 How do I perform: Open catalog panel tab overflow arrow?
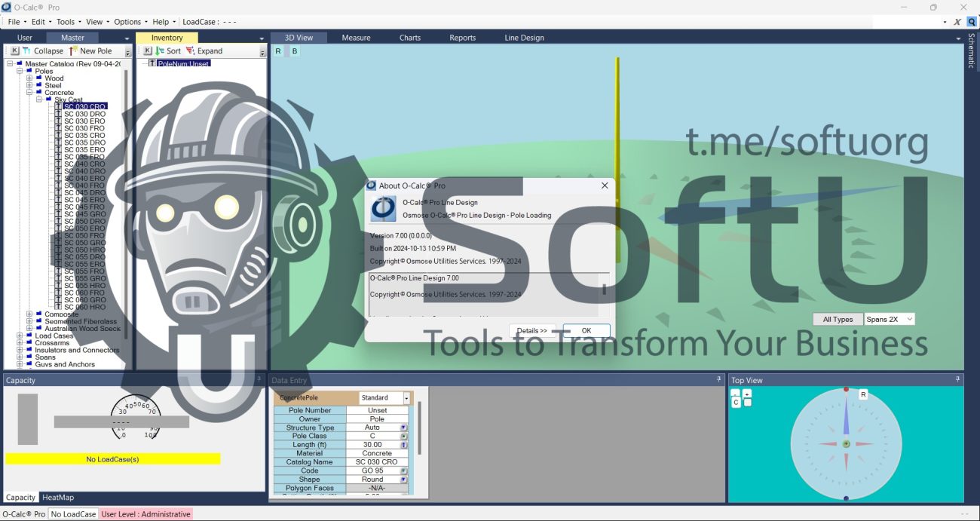[127, 38]
